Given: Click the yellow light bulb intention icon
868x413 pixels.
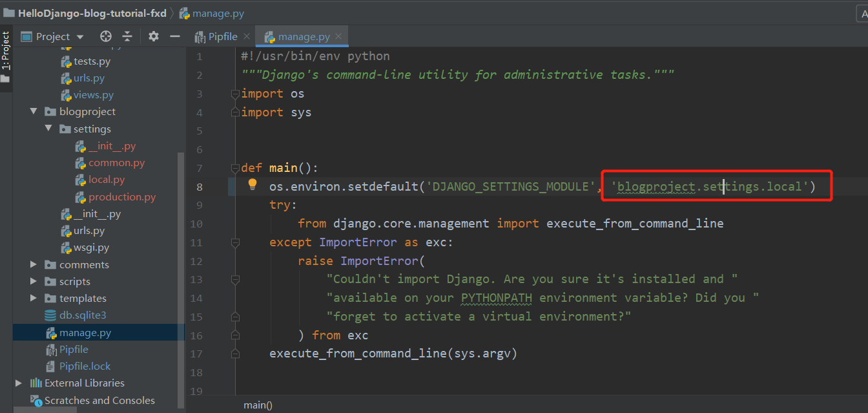Looking at the screenshot, I should click(x=253, y=186).
